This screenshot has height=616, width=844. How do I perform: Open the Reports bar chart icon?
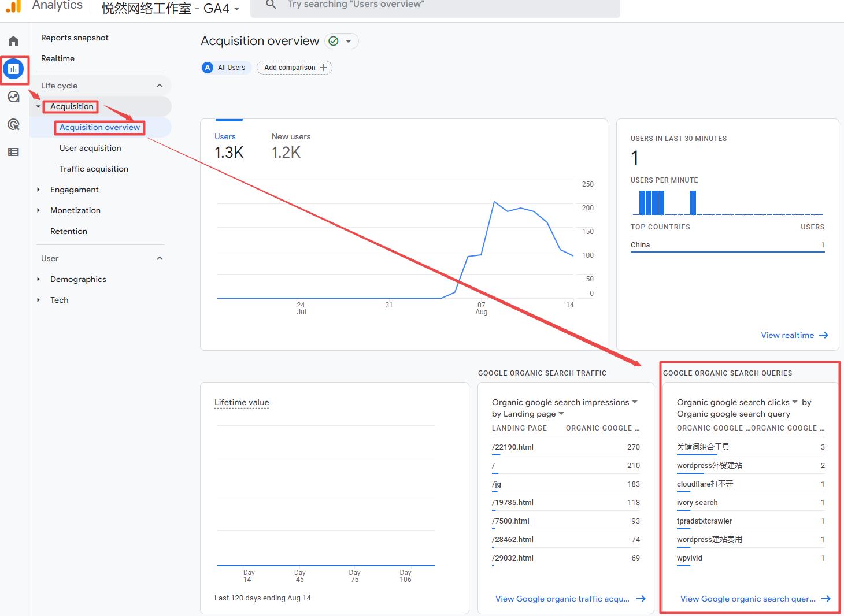(x=13, y=69)
